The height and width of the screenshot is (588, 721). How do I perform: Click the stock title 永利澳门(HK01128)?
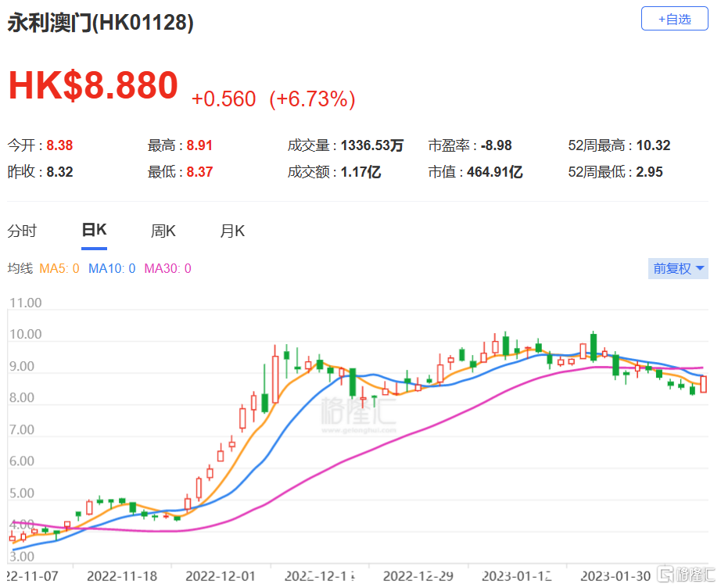coord(100,23)
